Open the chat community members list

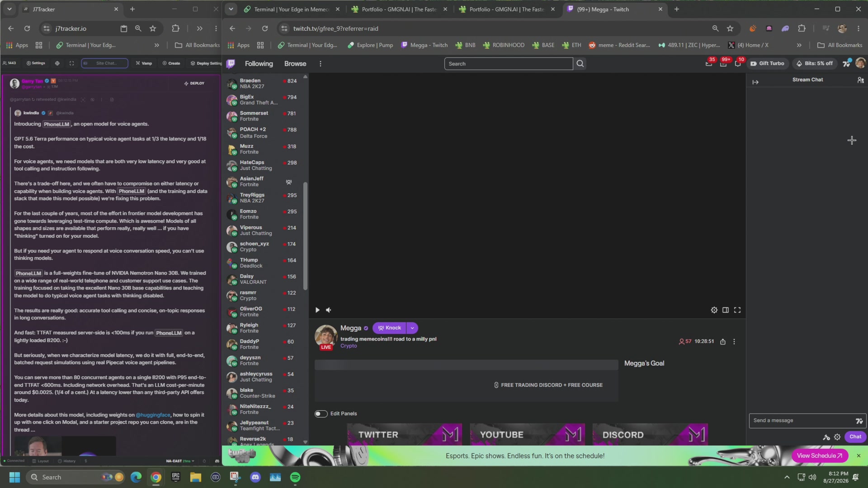861,80
